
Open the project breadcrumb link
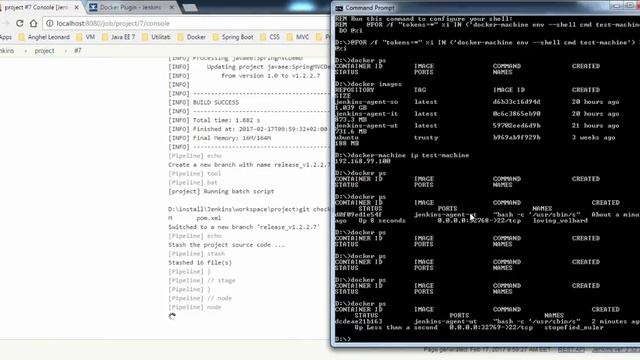click(44, 51)
